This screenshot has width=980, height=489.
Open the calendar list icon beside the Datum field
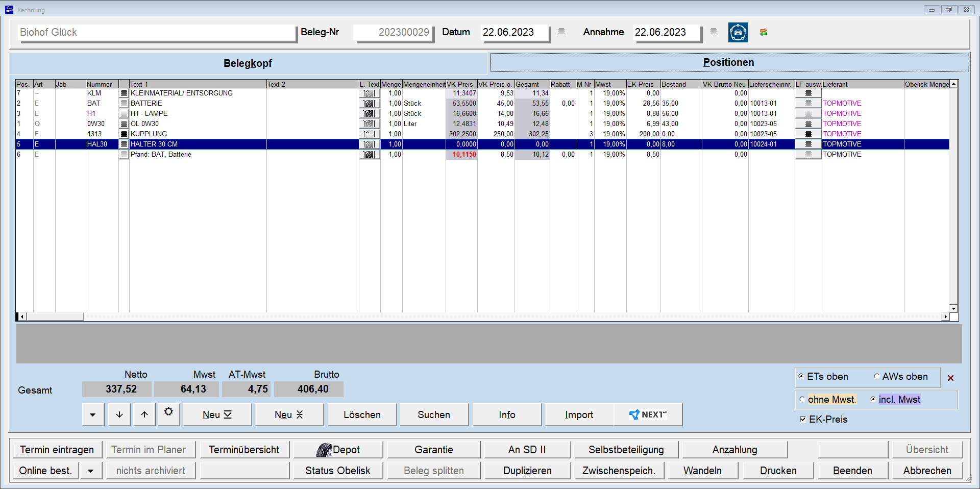560,31
